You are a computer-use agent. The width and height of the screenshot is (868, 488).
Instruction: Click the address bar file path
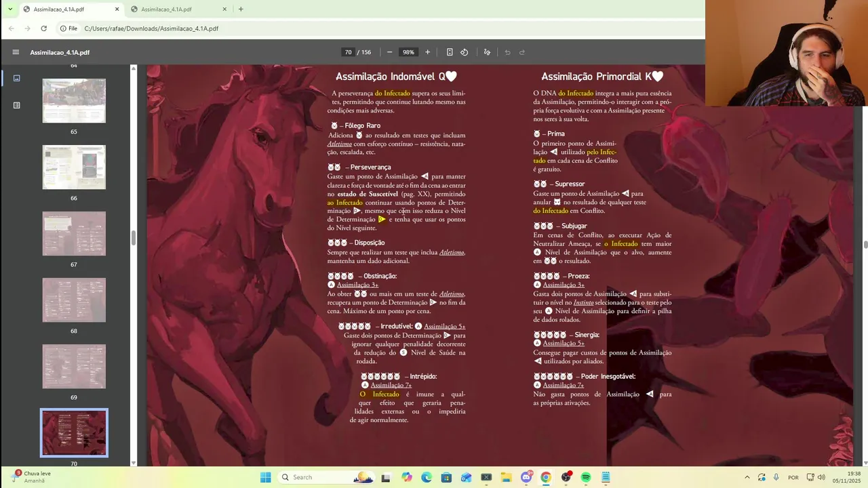click(151, 28)
